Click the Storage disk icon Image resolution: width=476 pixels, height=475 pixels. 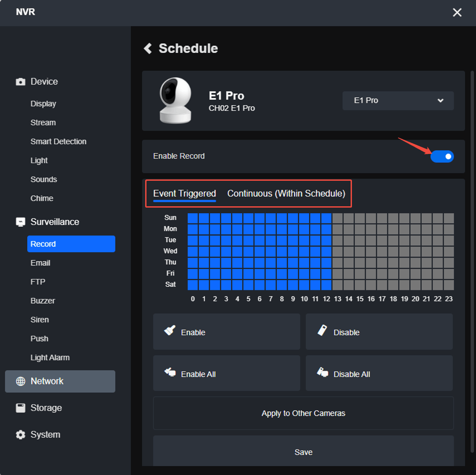tap(20, 408)
